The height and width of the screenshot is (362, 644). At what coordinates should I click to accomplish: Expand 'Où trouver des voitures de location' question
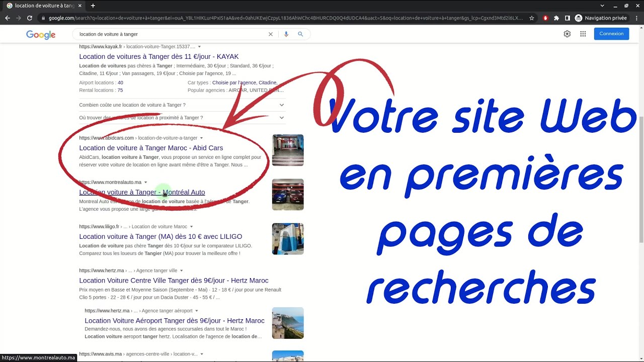[x=182, y=118]
